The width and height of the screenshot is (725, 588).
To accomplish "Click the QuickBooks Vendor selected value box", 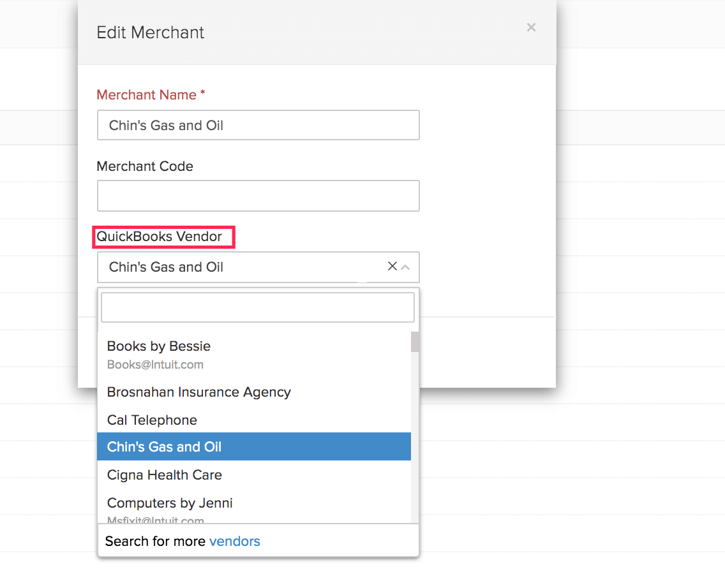I will 243,267.
